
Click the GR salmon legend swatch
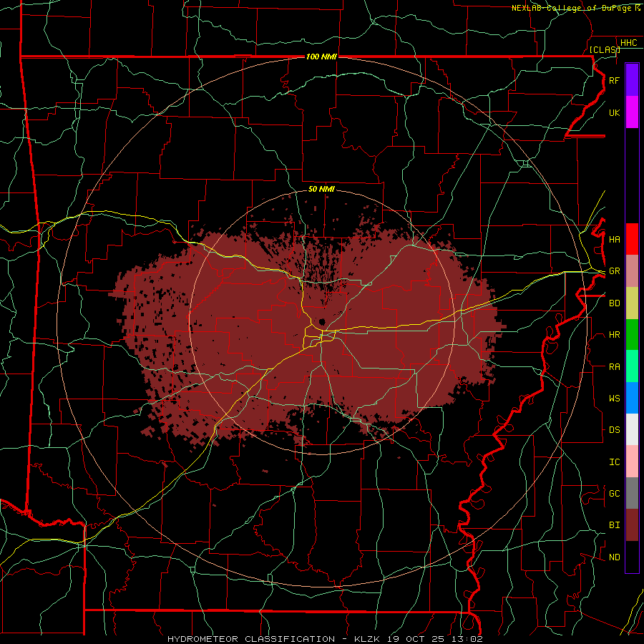click(632, 271)
